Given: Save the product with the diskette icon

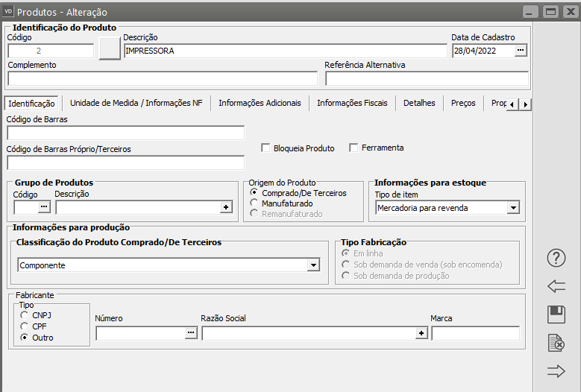Looking at the screenshot, I should (x=556, y=314).
